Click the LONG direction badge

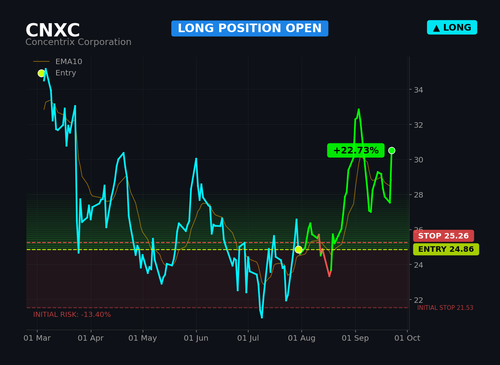click(452, 28)
